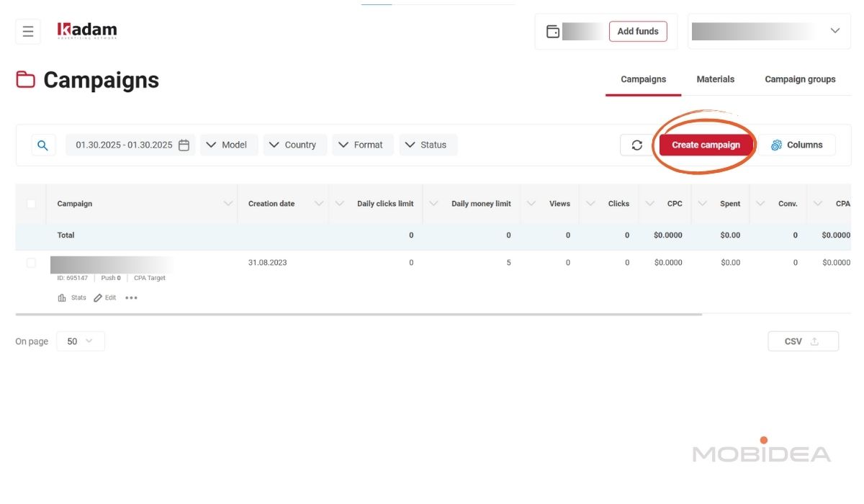Image resolution: width=864 pixels, height=504 pixels.
Task: Click the magnifier search icon
Action: coord(43,145)
